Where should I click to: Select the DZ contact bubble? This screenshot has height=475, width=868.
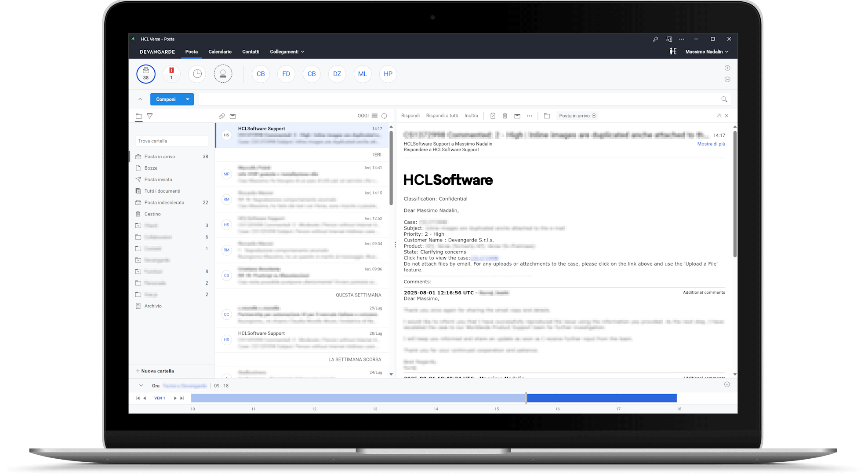[337, 74]
